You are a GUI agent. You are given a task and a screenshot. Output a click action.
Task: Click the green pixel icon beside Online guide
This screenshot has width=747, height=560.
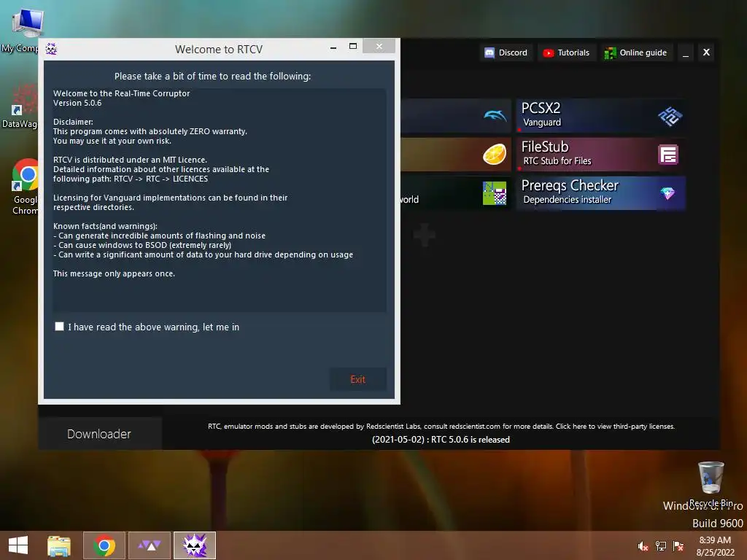610,52
